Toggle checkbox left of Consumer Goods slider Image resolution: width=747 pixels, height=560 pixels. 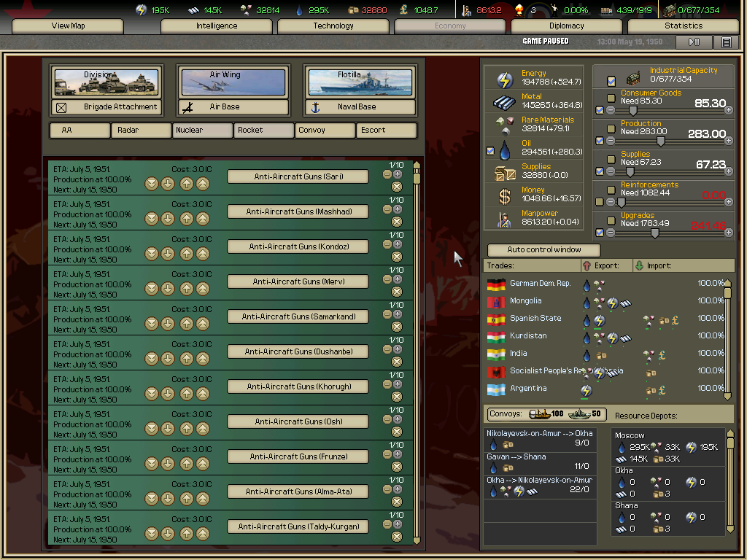pyautogui.click(x=600, y=111)
